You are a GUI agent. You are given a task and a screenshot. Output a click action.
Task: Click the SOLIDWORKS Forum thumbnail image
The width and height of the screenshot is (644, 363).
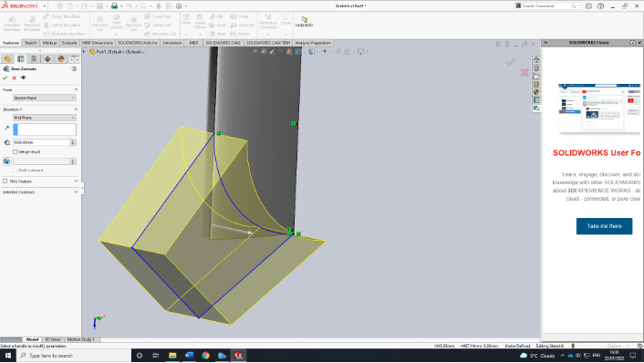[x=599, y=108]
